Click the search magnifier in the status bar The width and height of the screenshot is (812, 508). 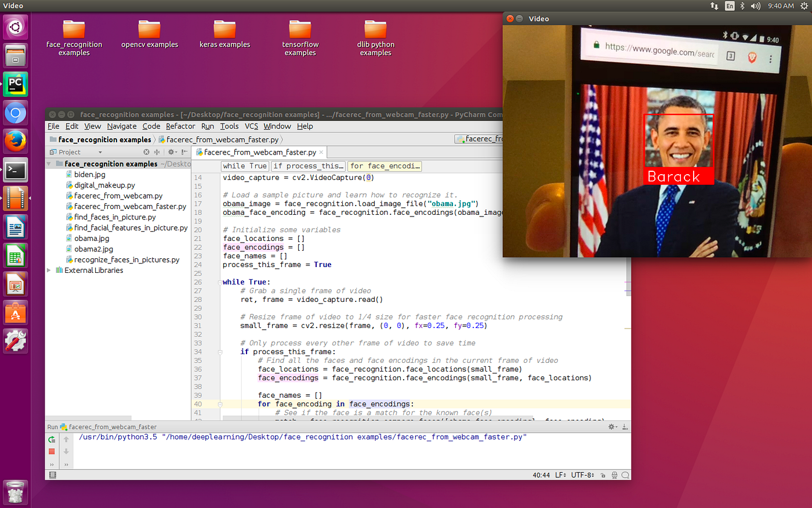point(625,475)
